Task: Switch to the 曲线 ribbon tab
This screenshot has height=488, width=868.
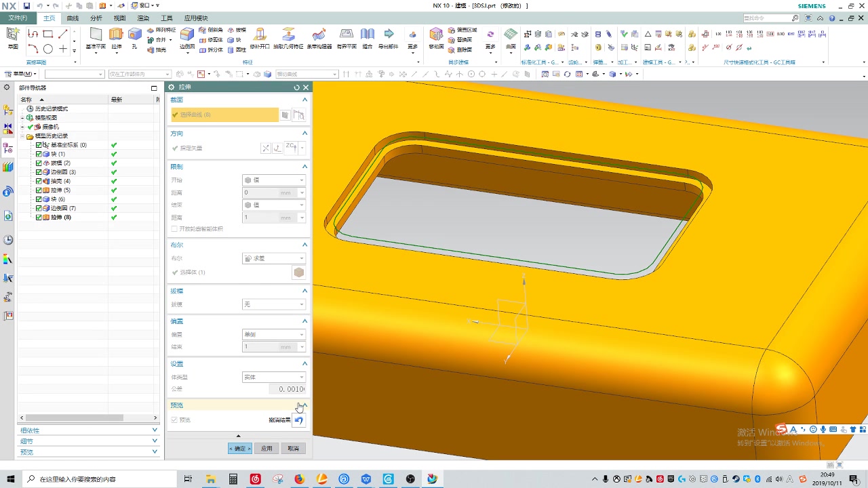Action: (73, 18)
